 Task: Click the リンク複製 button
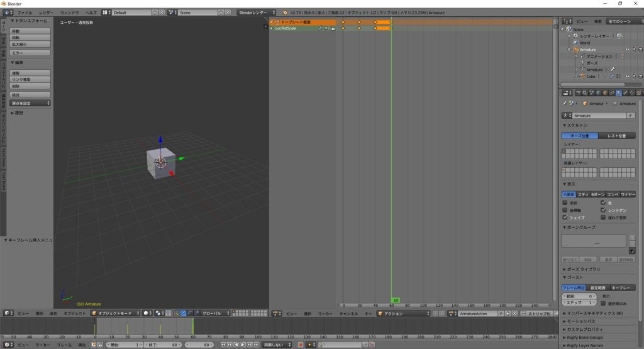click(30, 80)
